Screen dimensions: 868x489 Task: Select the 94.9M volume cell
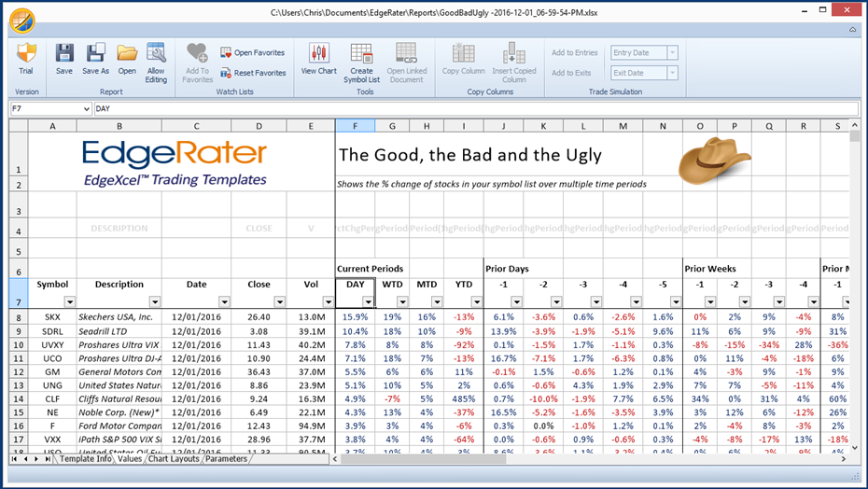(311, 426)
